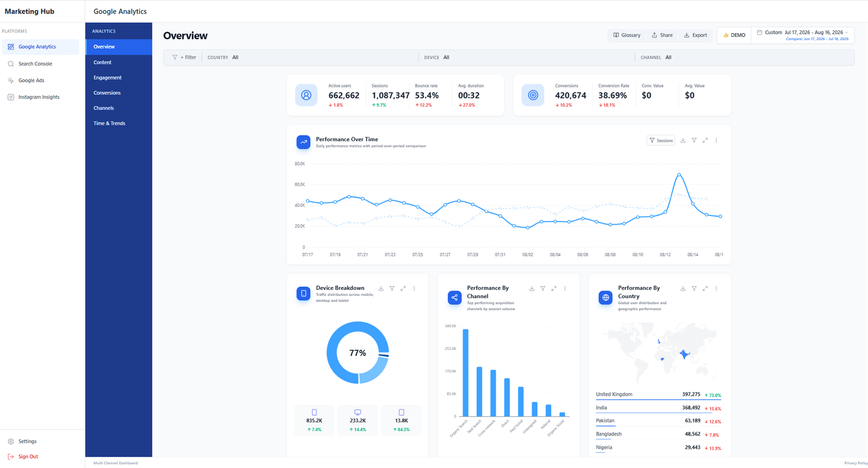This screenshot has width=868, height=468.
Task: Select the mobile 835.2K device tile
Action: [x=314, y=420]
